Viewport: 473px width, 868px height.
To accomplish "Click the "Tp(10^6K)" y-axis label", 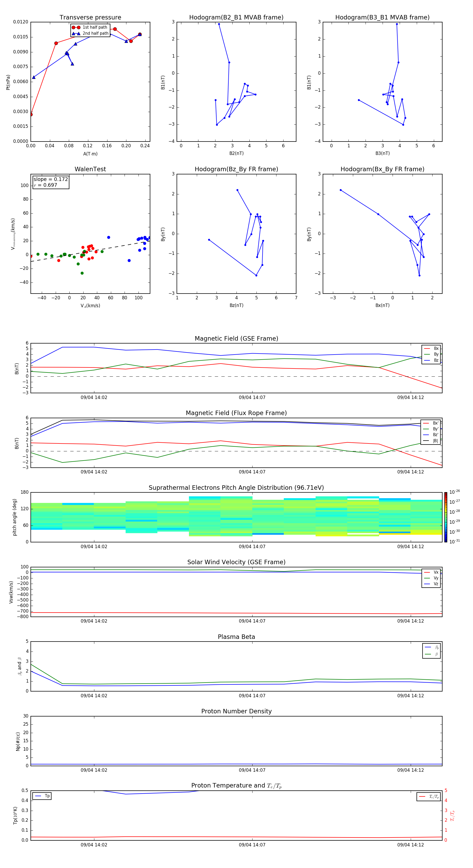I will pyautogui.click(x=15, y=815).
